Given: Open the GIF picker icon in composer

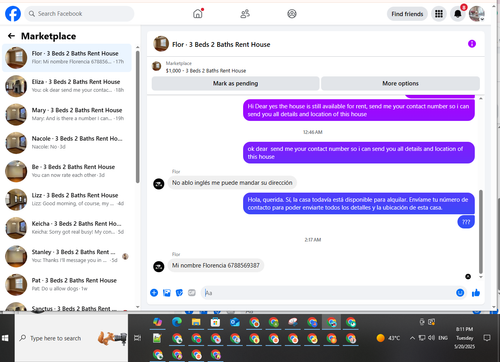Looking at the screenshot, I should pyautogui.click(x=192, y=293).
